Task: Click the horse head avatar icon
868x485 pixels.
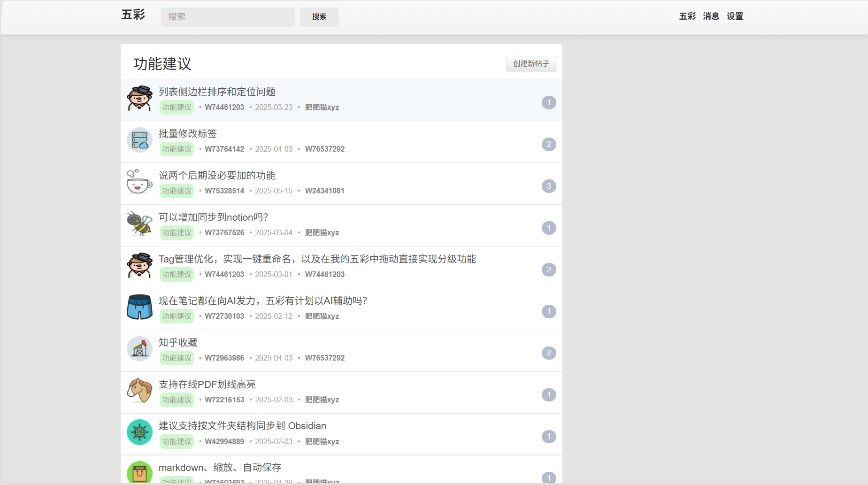Action: pyautogui.click(x=139, y=391)
